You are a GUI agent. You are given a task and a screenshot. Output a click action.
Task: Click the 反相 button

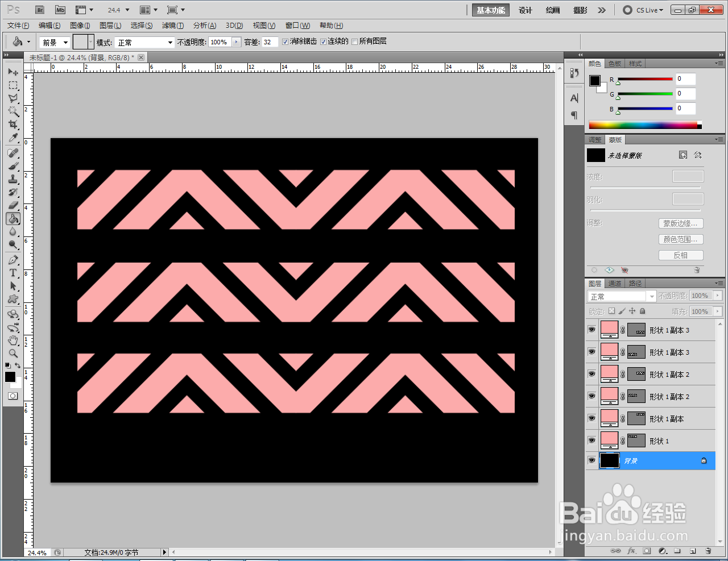tap(681, 255)
